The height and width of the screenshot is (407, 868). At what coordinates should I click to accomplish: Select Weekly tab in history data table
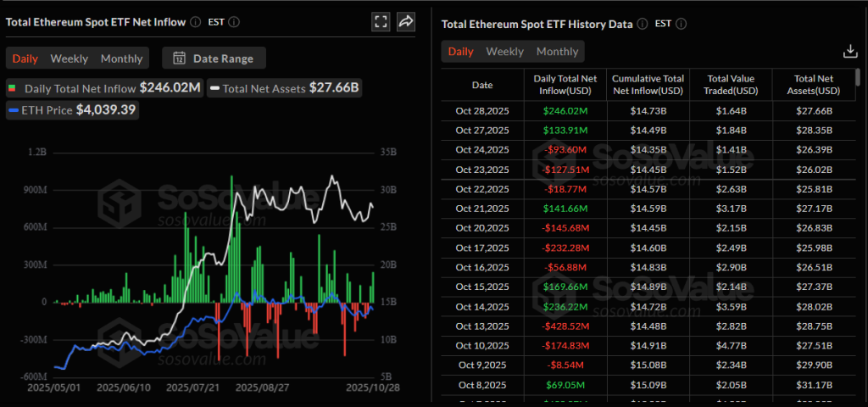[504, 52]
